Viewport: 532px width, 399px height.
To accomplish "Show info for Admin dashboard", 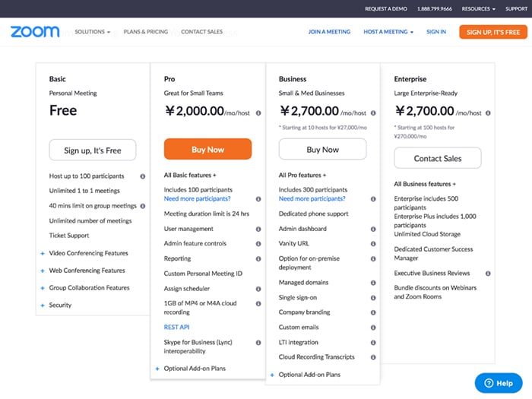I will pos(373,229).
